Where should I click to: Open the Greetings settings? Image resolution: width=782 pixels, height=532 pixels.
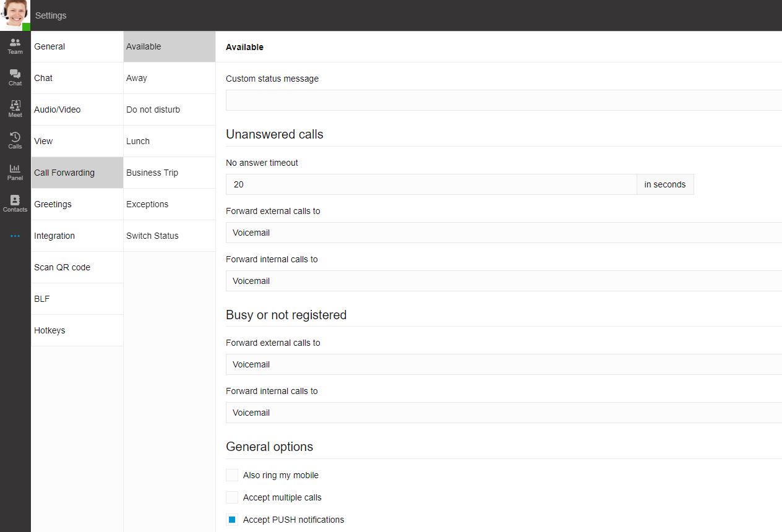pyautogui.click(x=77, y=204)
